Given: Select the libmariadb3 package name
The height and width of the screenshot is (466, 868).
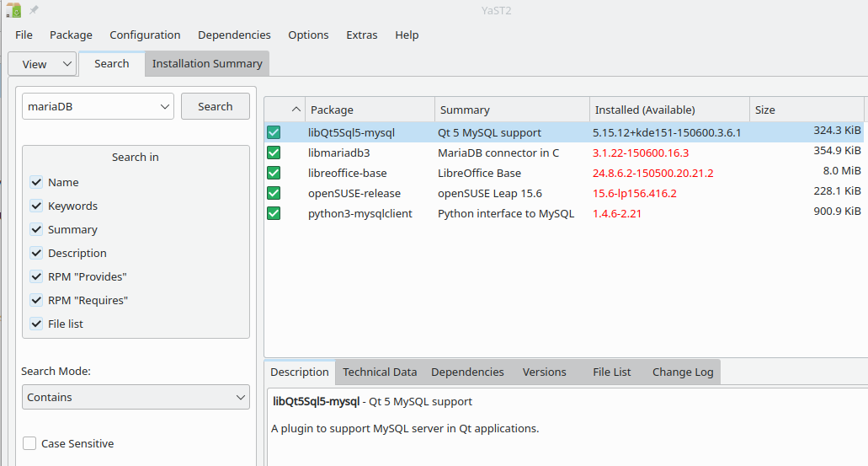Looking at the screenshot, I should [x=338, y=153].
